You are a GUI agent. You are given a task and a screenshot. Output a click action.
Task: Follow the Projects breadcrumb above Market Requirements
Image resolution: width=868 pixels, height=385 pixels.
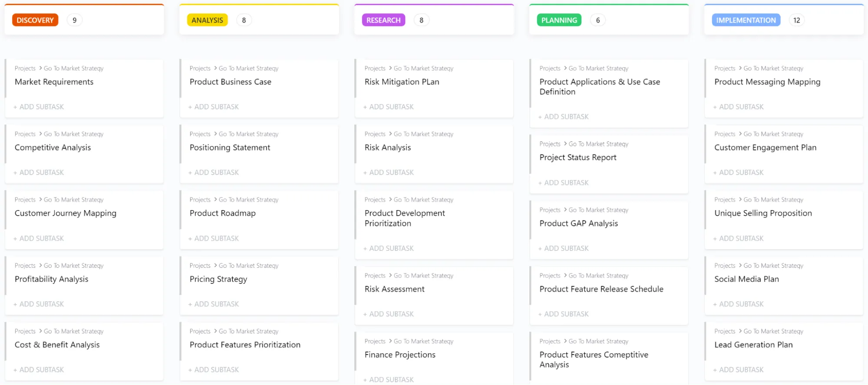pyautogui.click(x=25, y=68)
